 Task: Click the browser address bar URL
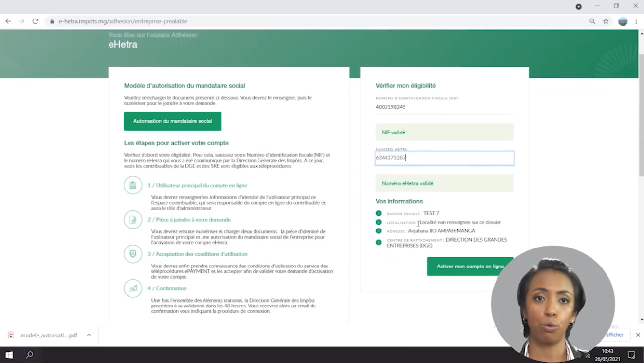[123, 21]
